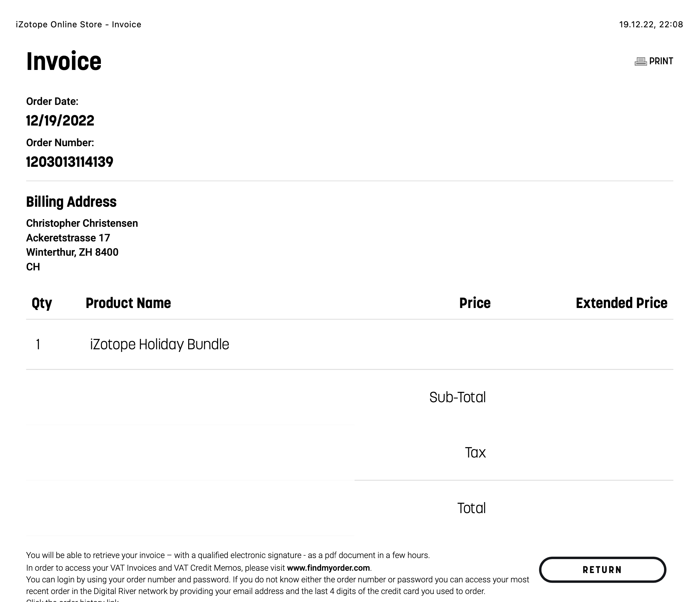Click order number 1203013114139
Image resolution: width=700 pixels, height=602 pixels.
(x=70, y=162)
